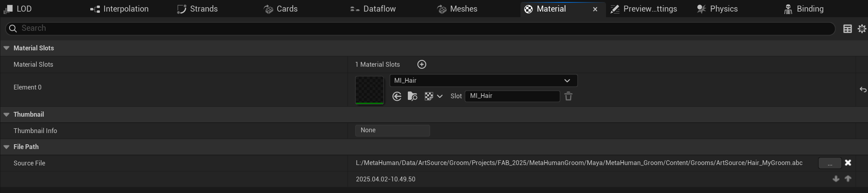Use selected asset from Content Browser

coord(397,96)
